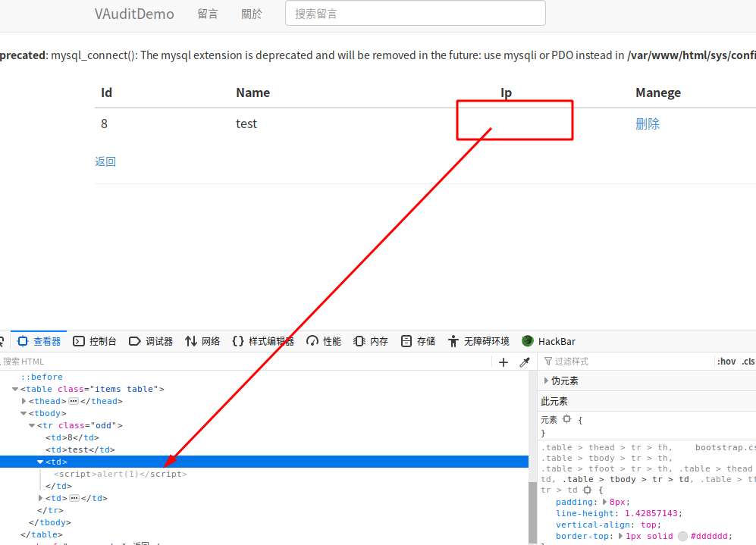Viewport: 756px width, 545px height.
Task: Expand the 伪元素 pseudo-elements section
Action: click(x=547, y=381)
